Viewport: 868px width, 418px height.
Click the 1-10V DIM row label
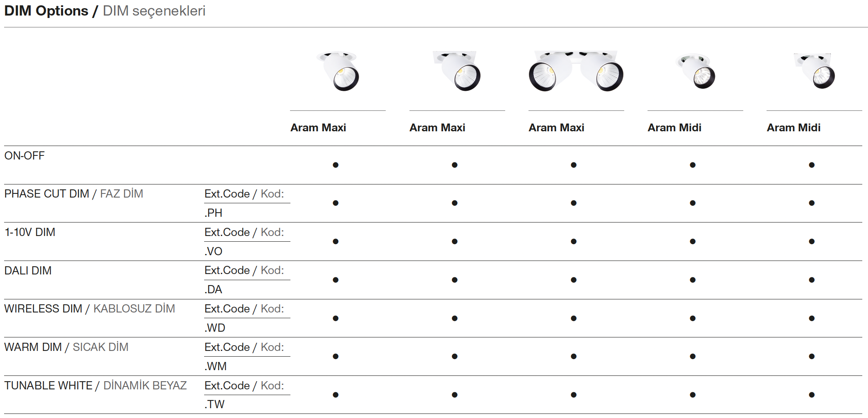(30, 232)
